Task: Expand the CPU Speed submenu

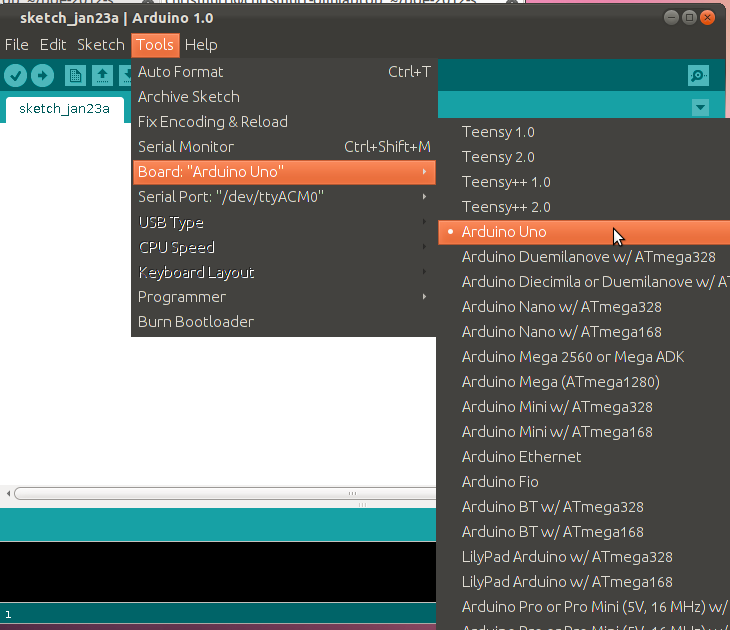Action: coord(284,247)
